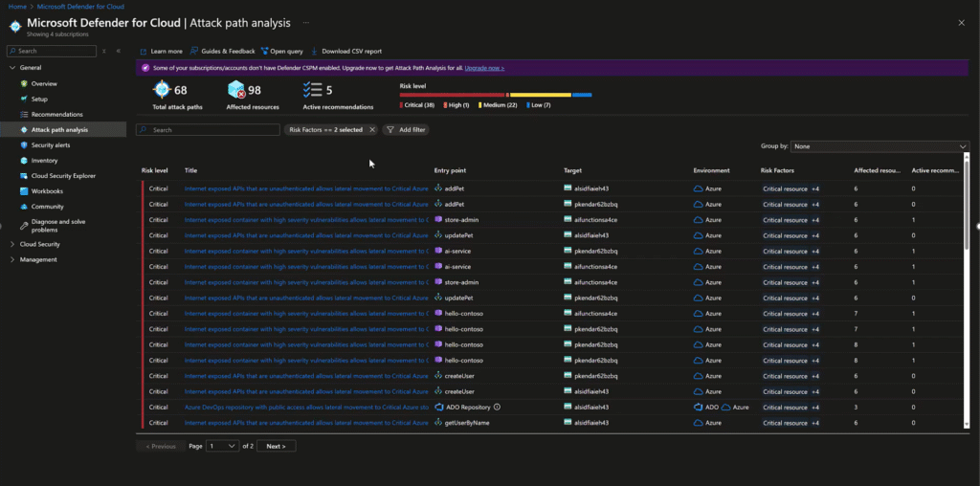Select Recommendations in the left menu
The image size is (980, 486).
(56, 114)
